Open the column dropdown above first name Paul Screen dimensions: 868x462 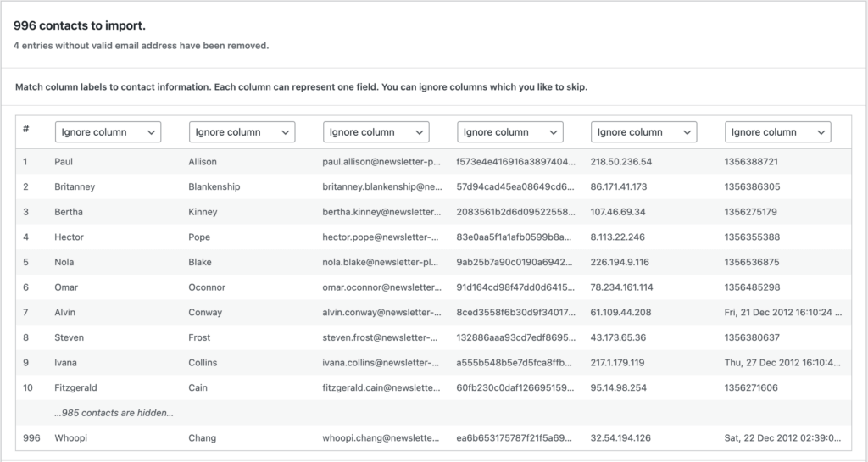click(107, 132)
